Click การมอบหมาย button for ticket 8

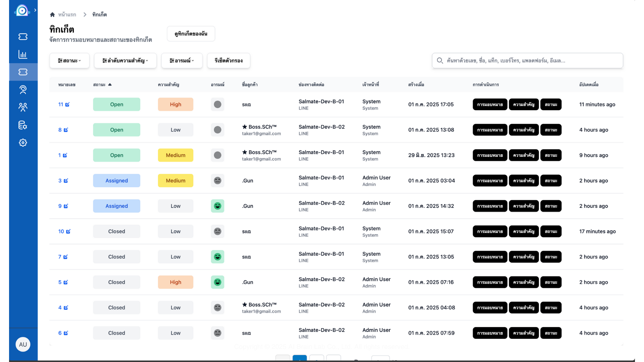click(490, 130)
